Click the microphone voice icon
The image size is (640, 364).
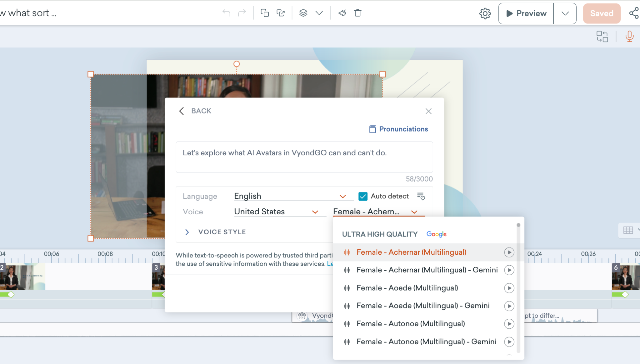(629, 37)
